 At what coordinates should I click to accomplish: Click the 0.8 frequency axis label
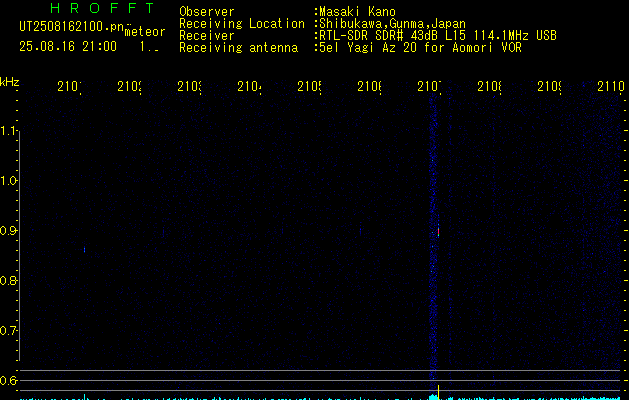click(8, 280)
